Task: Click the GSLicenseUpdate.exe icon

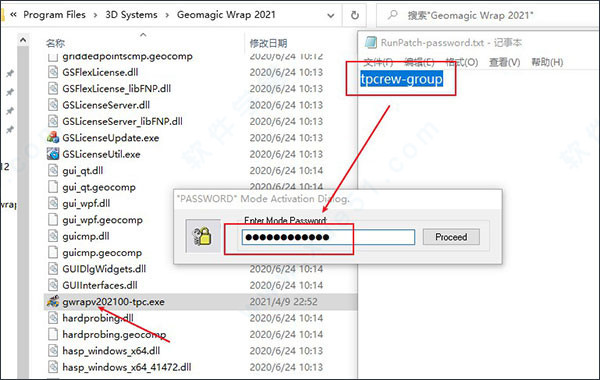Action: 53,138
